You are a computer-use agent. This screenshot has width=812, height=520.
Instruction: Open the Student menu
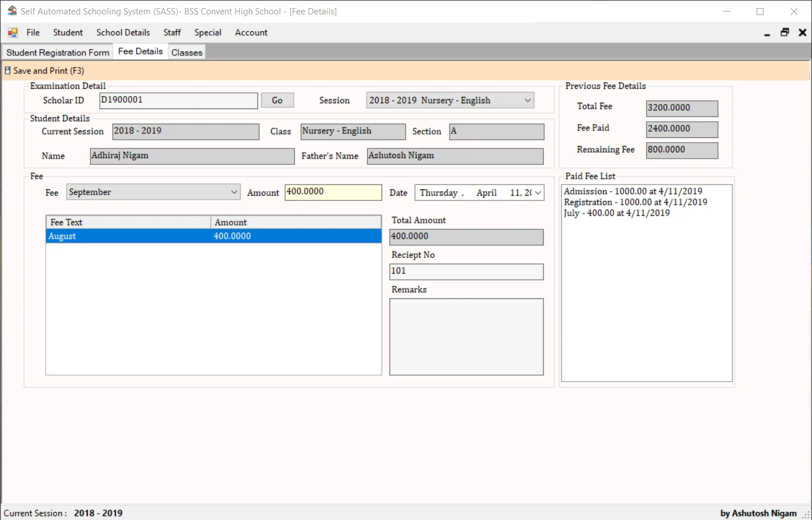click(68, 32)
